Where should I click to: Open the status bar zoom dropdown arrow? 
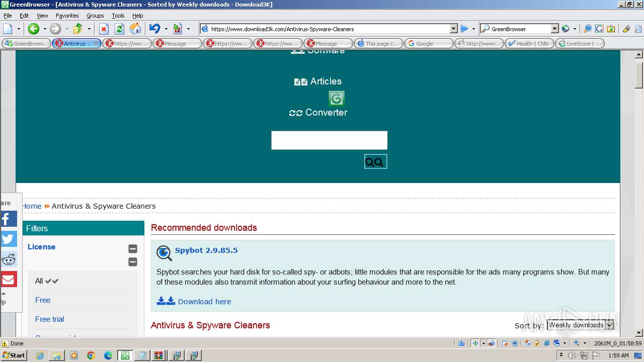click(585, 343)
